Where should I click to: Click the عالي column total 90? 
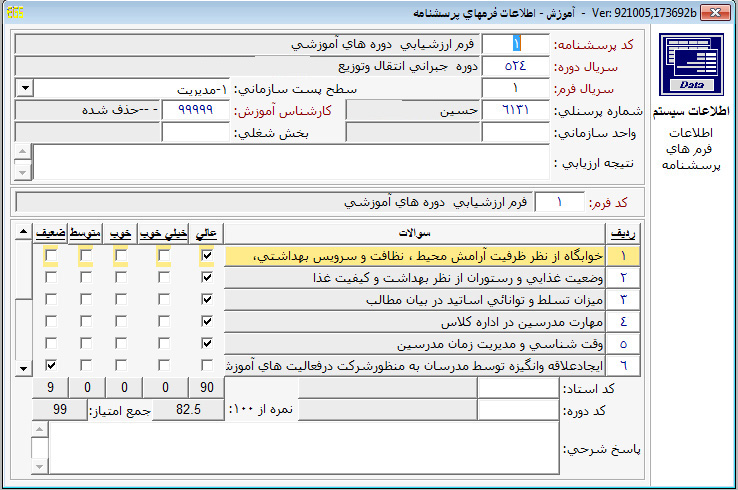[x=207, y=387]
